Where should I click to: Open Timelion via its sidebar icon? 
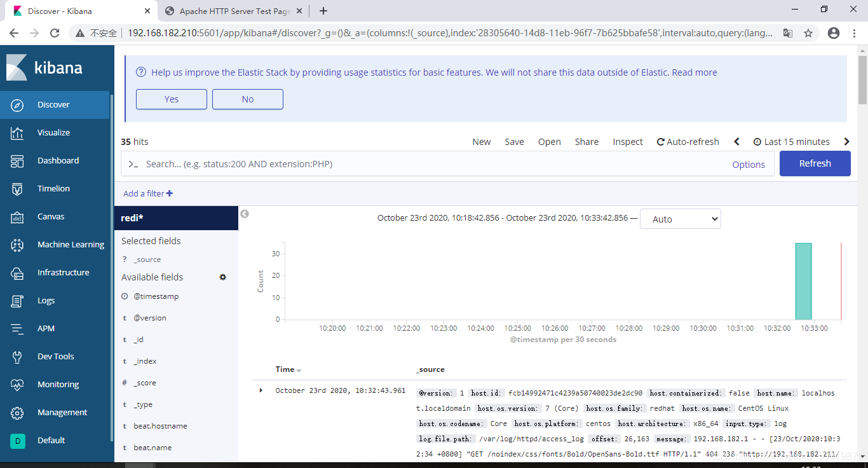coord(17,189)
